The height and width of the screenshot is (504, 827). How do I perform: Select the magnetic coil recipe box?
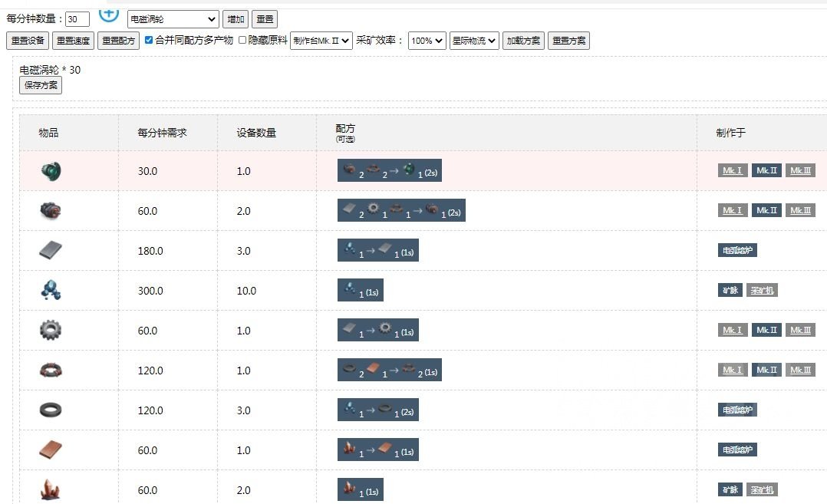click(x=389, y=370)
